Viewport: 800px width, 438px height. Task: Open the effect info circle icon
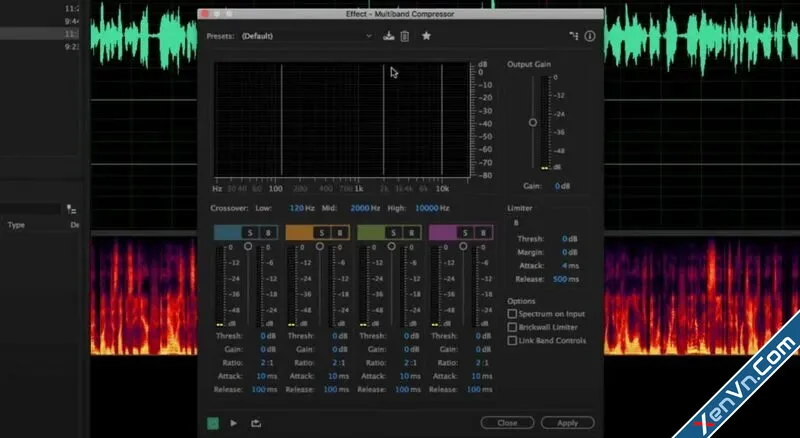(590, 36)
